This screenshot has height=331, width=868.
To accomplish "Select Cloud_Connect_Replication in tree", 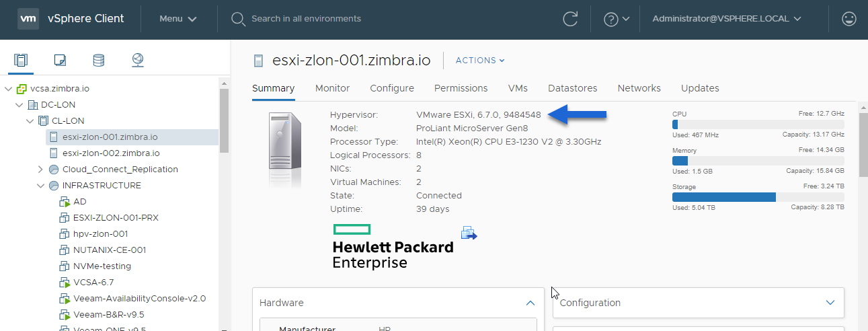I will point(120,170).
